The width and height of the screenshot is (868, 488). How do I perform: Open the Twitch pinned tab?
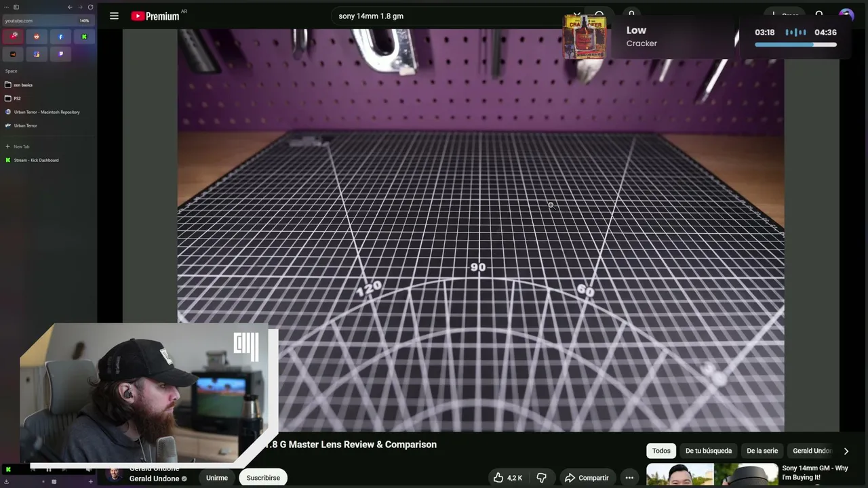(x=60, y=54)
